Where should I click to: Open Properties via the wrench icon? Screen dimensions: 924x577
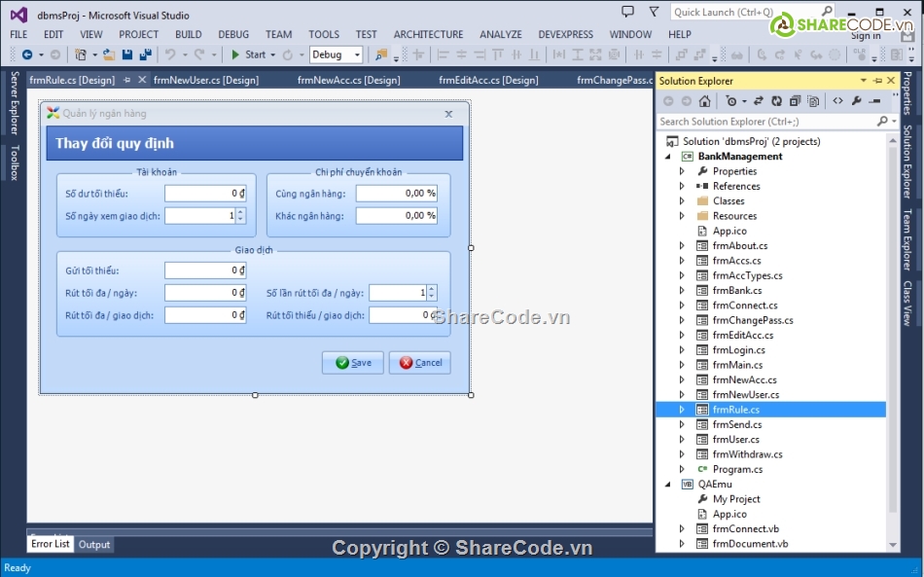tap(856, 101)
